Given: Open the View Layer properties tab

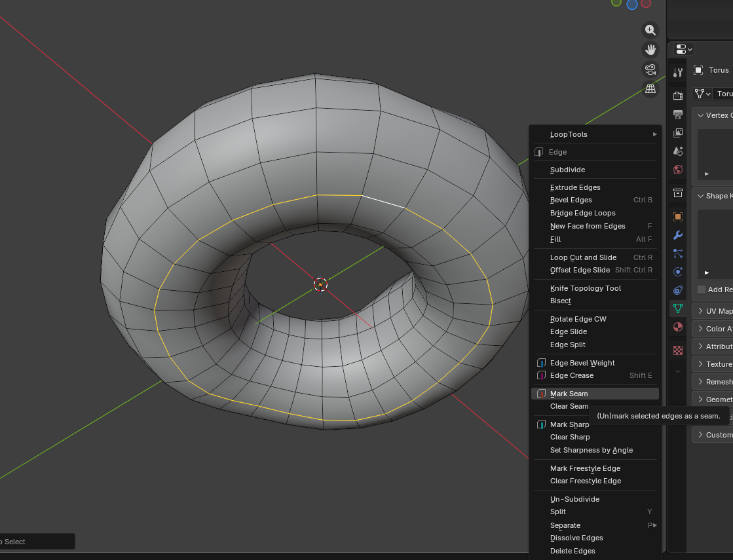Looking at the screenshot, I should (x=678, y=133).
